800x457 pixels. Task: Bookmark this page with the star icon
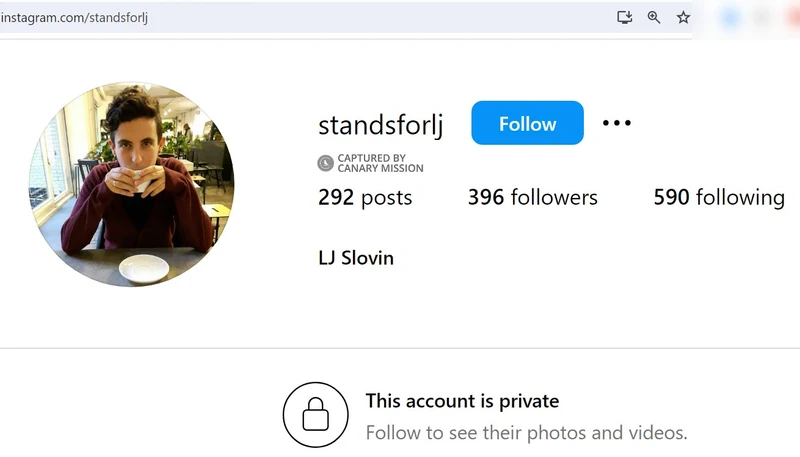pyautogui.click(x=683, y=17)
